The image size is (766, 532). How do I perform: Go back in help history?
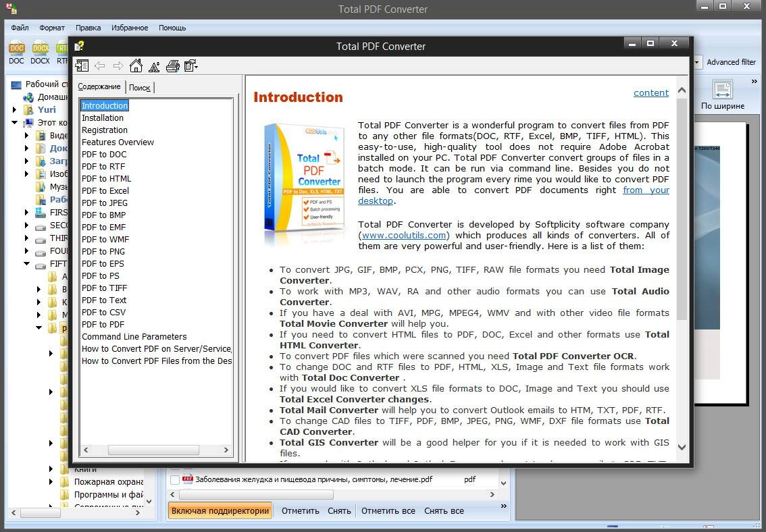[100, 66]
